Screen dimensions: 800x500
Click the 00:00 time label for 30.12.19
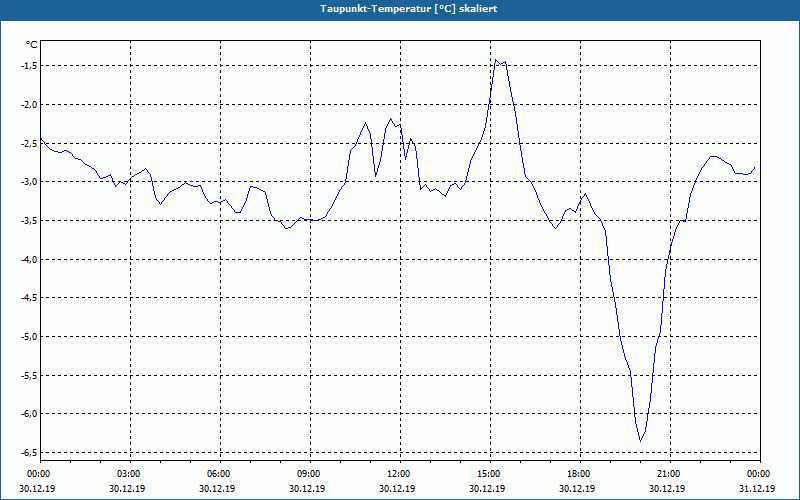tap(37, 474)
